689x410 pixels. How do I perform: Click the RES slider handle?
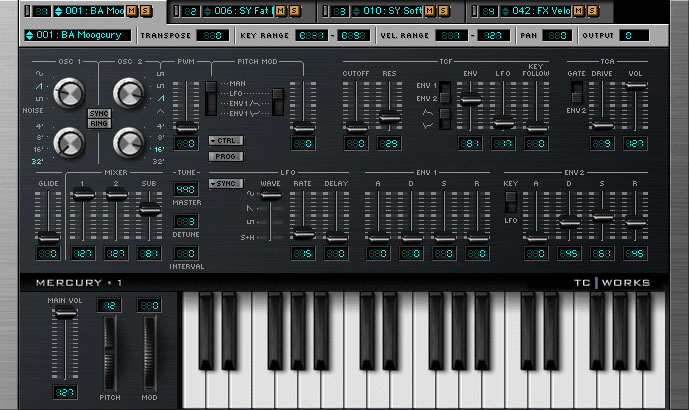click(389, 117)
